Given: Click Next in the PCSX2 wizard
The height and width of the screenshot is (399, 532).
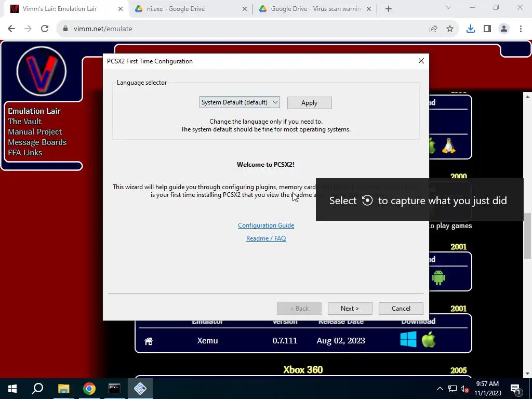Looking at the screenshot, I should pyautogui.click(x=350, y=309).
